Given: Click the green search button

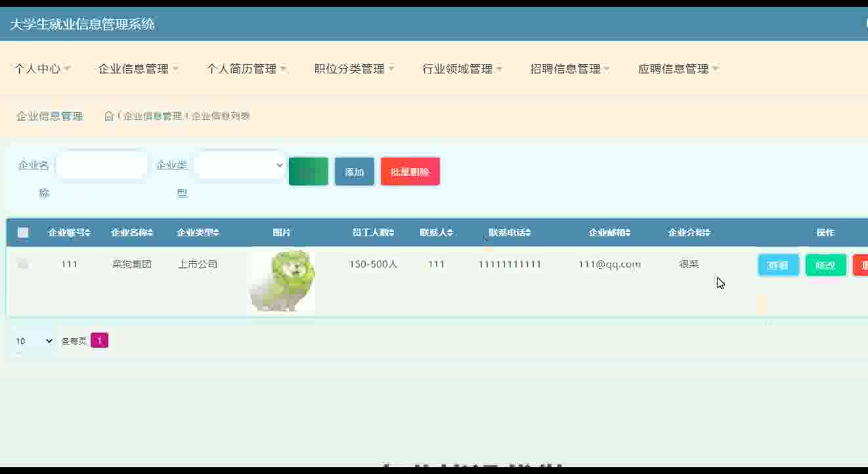Looking at the screenshot, I should point(309,171).
